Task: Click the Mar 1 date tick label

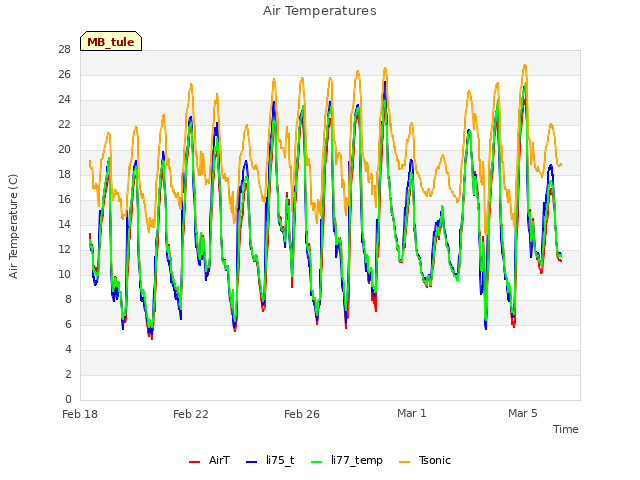Action: tap(412, 413)
